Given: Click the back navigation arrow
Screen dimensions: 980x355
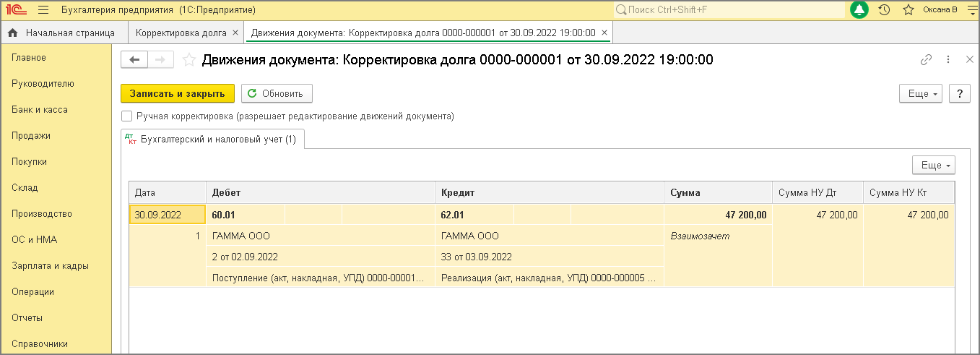Looking at the screenshot, I should (134, 60).
